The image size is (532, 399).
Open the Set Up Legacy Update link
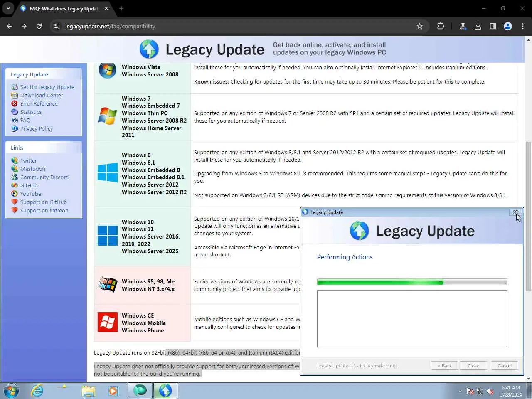coord(47,87)
